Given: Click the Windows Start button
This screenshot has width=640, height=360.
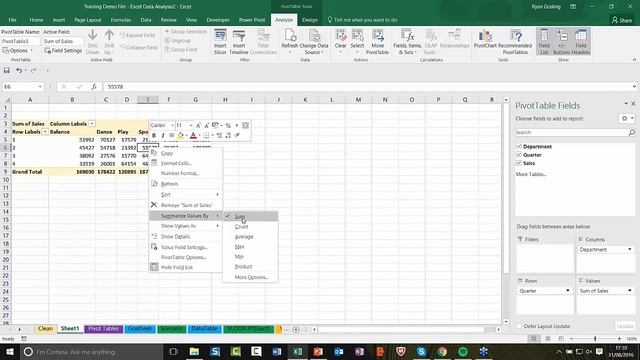Looking at the screenshot, I should [9, 351].
